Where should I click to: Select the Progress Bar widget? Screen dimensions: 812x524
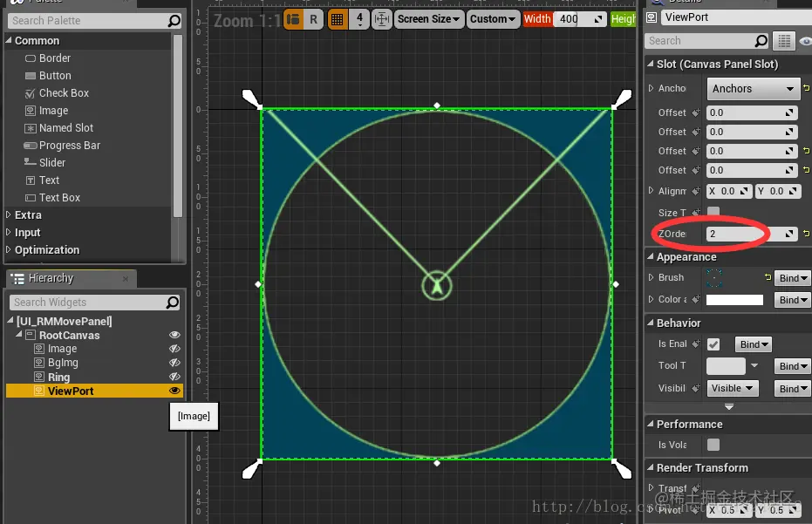pyautogui.click(x=62, y=146)
